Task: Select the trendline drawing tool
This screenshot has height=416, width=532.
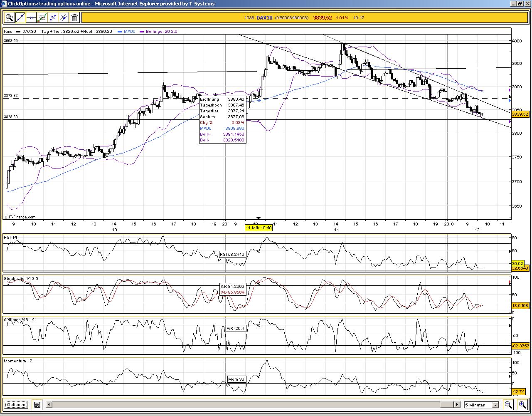Action: (20, 17)
